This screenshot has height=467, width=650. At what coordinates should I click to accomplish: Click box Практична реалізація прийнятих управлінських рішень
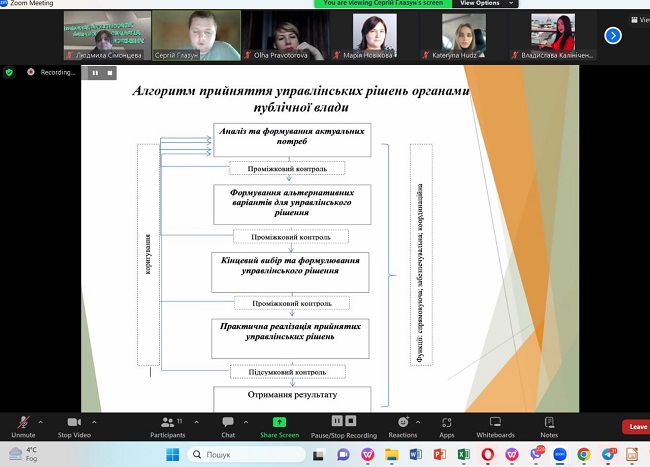pyautogui.click(x=290, y=339)
